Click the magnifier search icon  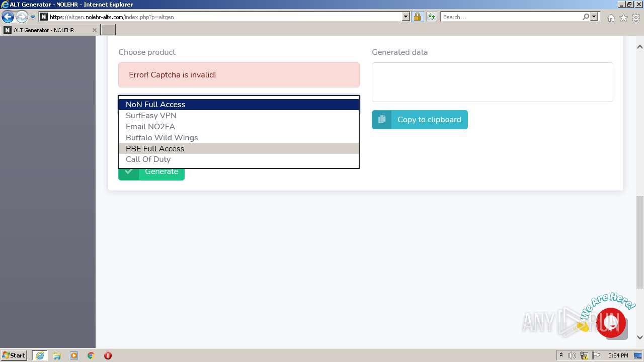586,17
